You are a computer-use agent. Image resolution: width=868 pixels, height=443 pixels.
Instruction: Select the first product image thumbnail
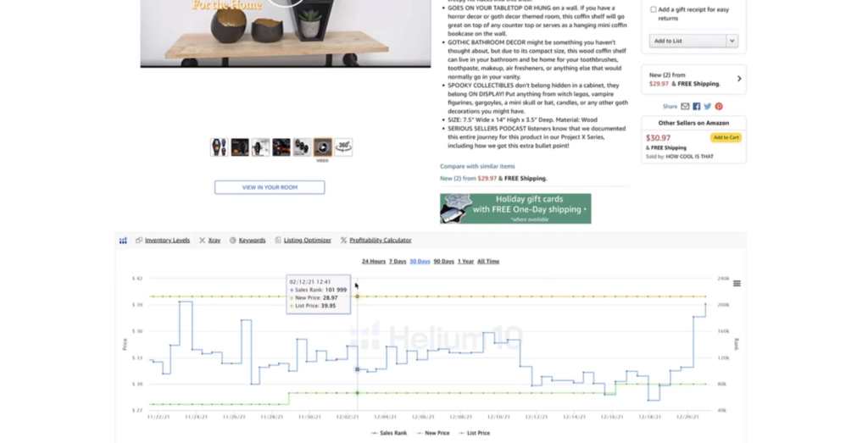click(220, 147)
